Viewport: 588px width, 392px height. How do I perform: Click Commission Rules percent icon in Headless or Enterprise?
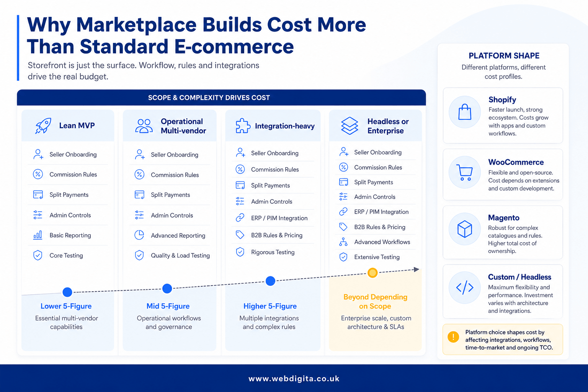coord(343,167)
